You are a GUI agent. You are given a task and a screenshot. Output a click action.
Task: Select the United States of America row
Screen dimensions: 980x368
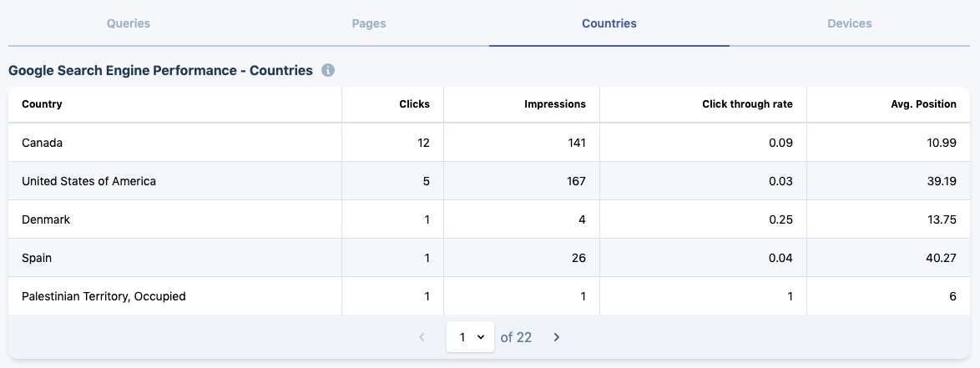[x=489, y=181]
